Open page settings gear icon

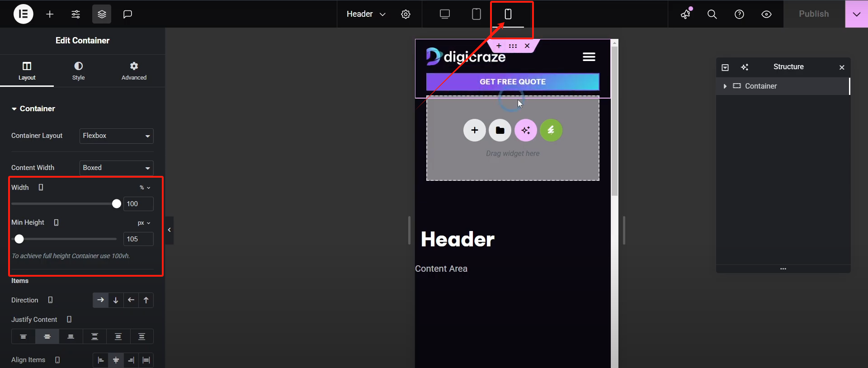(x=406, y=14)
